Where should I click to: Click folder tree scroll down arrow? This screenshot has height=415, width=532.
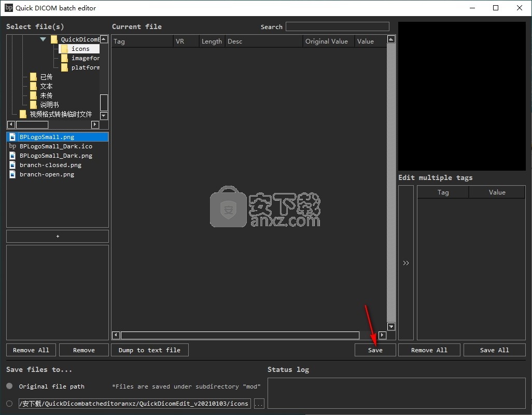[104, 116]
